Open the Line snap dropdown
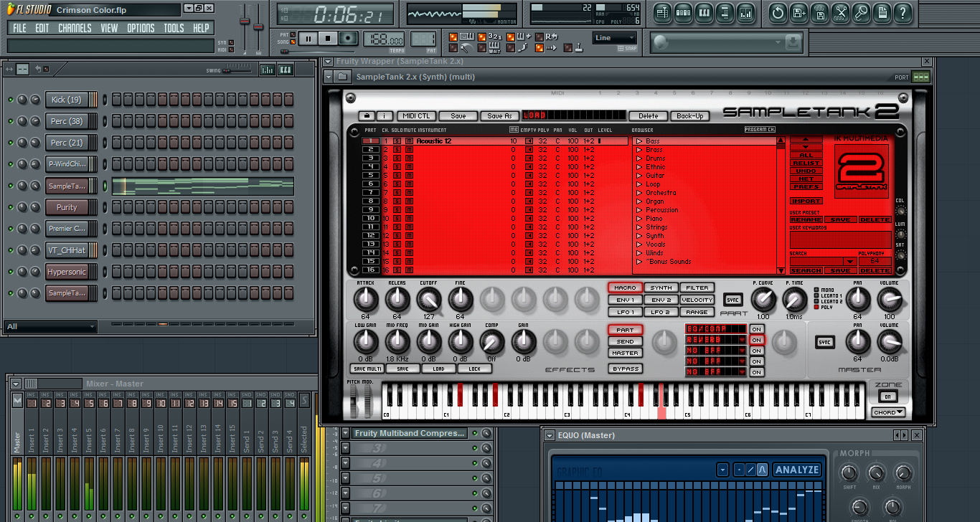This screenshot has height=522, width=980. (614, 38)
